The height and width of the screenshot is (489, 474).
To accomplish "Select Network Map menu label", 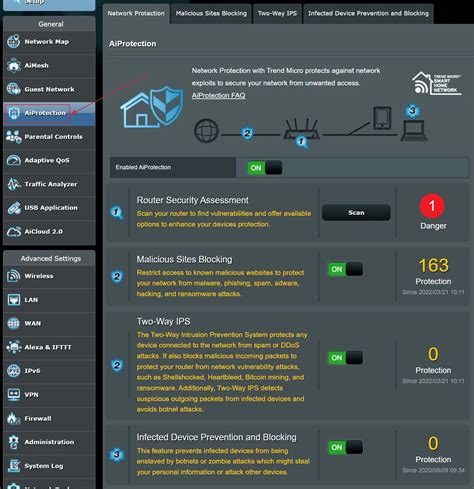I will [x=47, y=42].
